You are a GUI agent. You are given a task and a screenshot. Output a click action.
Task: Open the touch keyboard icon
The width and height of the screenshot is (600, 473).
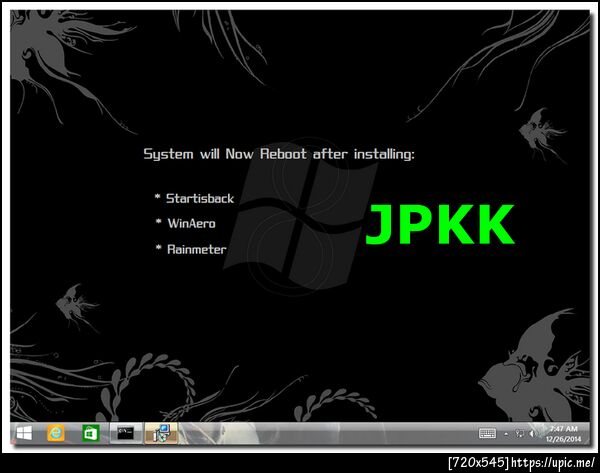pyautogui.click(x=487, y=434)
